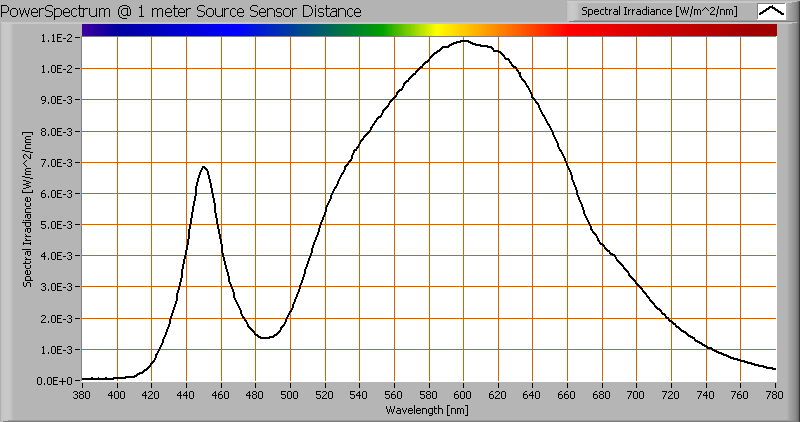
Task: Click the 5.0E-3 tick label on y-axis
Action: pyautogui.click(x=57, y=225)
